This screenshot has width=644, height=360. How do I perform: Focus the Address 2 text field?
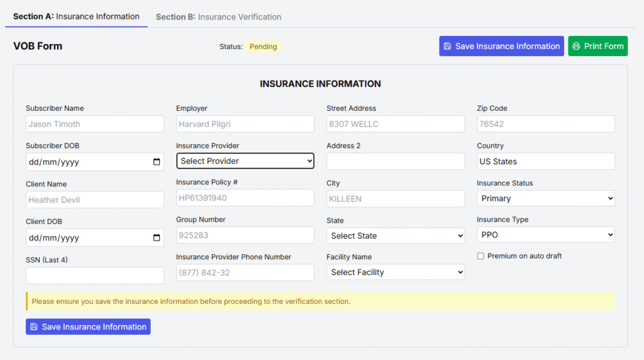395,161
